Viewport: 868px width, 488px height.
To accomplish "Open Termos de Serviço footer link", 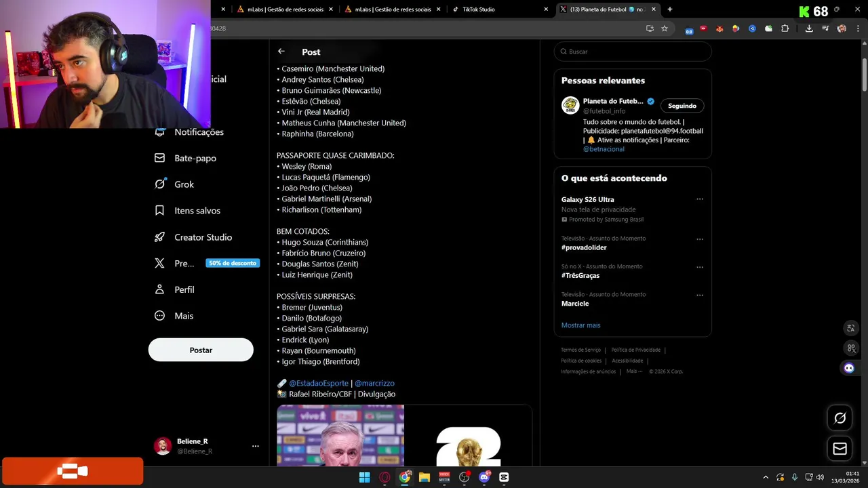I will tap(580, 350).
